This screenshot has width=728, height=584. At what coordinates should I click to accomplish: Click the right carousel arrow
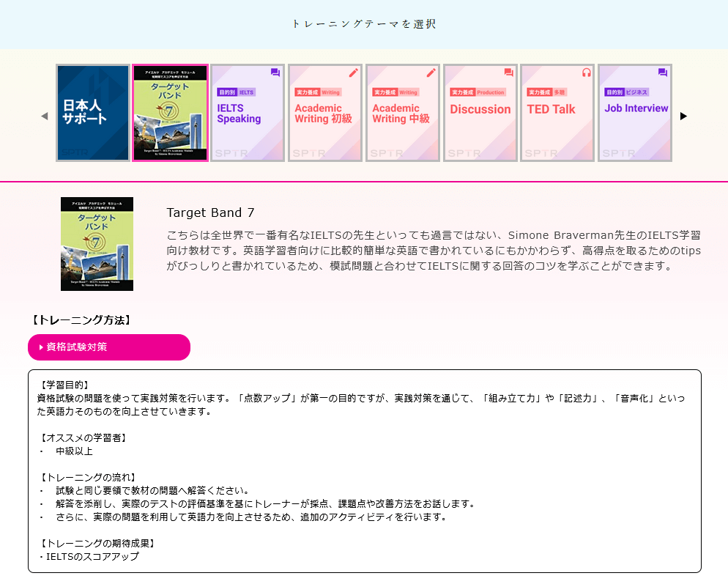[683, 117]
